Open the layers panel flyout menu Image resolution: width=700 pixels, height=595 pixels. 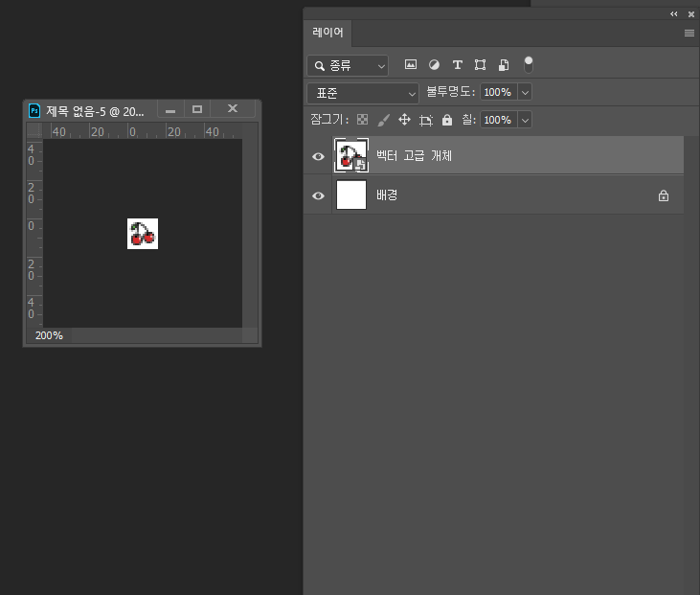pos(689,33)
